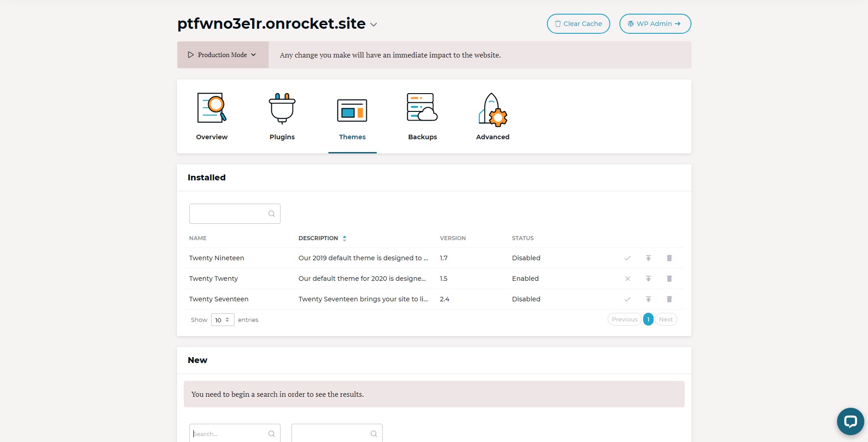Go to Previous page of themes
Viewport: 868px width, 442px height.
click(624, 319)
